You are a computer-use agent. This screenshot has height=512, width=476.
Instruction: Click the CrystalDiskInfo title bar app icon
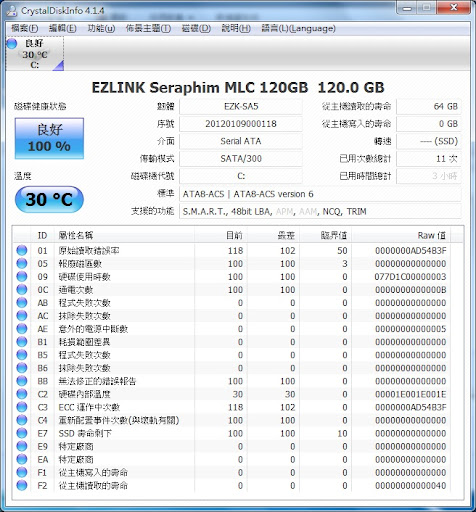(x=11, y=11)
